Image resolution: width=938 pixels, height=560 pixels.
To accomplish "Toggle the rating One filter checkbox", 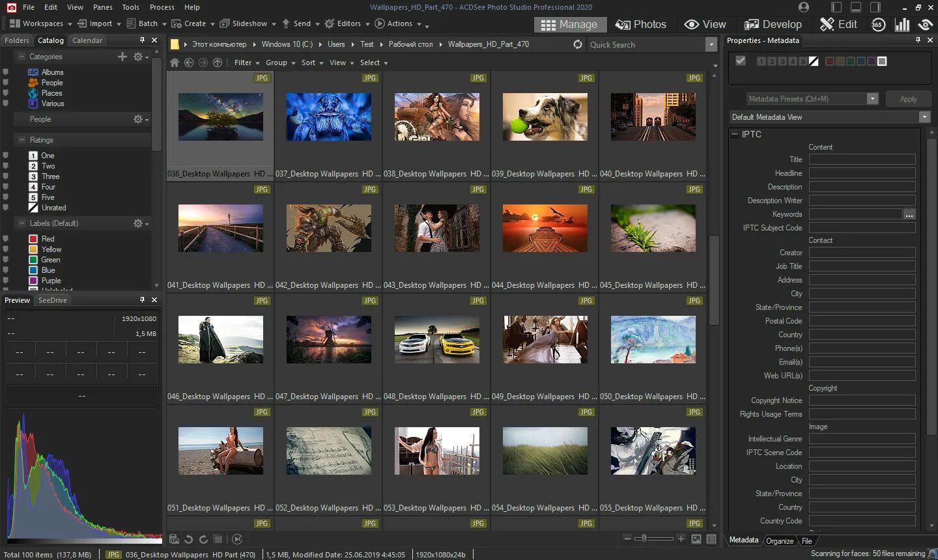I will pyautogui.click(x=6, y=156).
